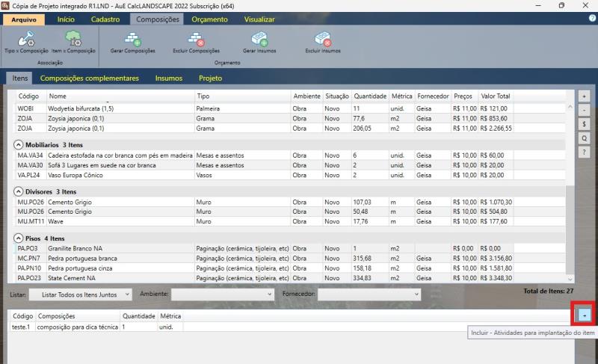Switch to the Cadastro ribbon tab
The height and width of the screenshot is (364, 598).
[105, 19]
